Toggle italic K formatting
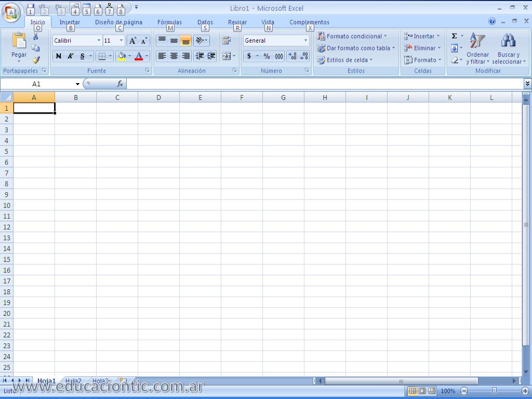 [x=70, y=56]
